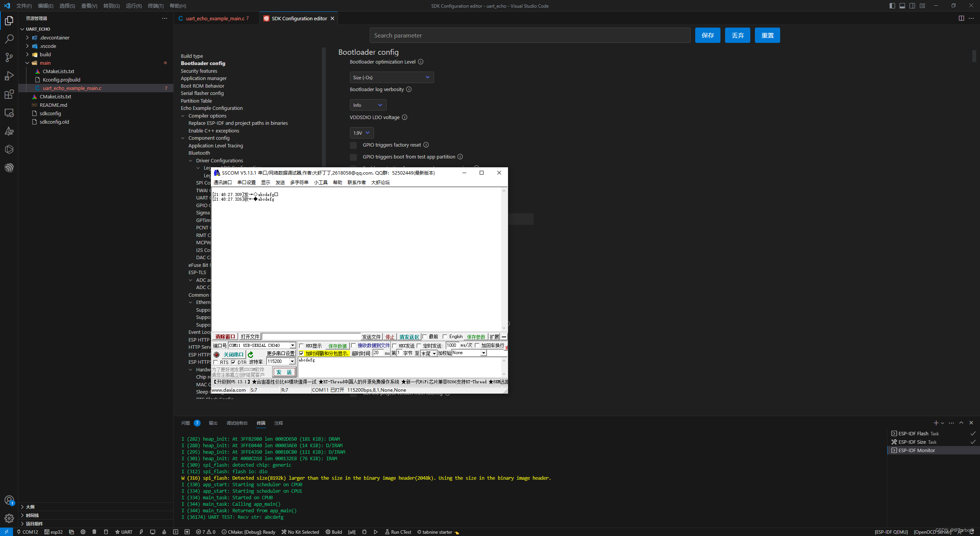
Task: Open the Extensions sidebar icon
Action: coord(9,94)
